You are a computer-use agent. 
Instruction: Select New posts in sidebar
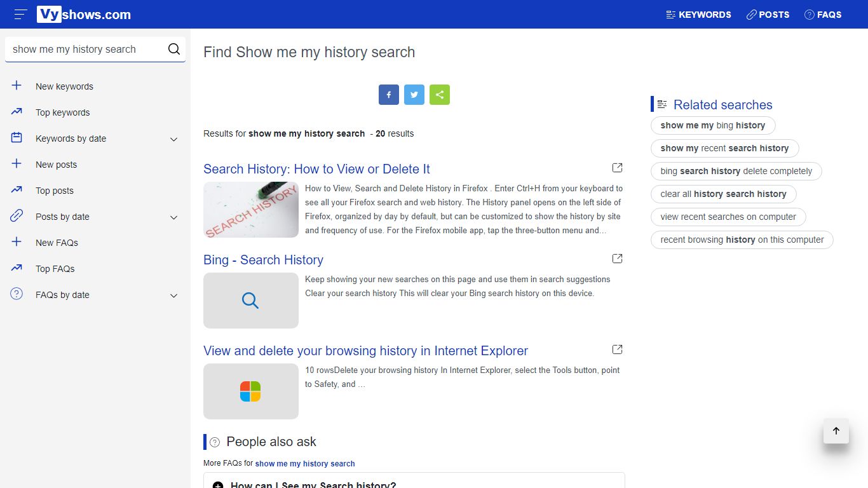pyautogui.click(x=56, y=165)
